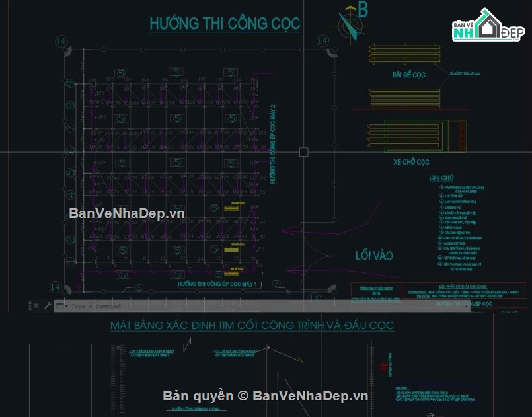Click grid axis bubble 8

pos(70,106)
